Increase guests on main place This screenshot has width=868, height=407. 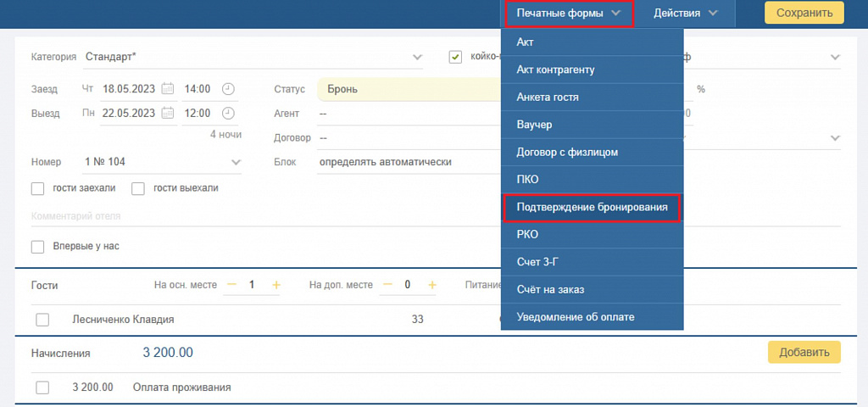[276, 285]
